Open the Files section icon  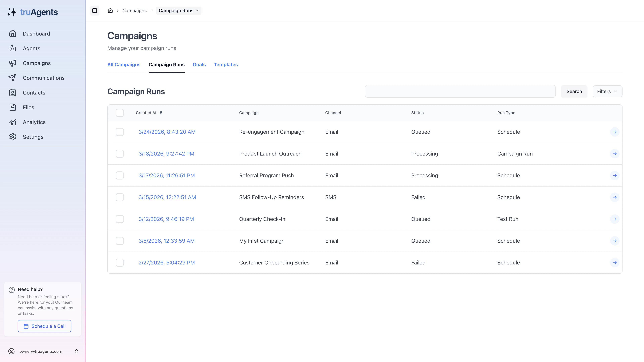13,107
